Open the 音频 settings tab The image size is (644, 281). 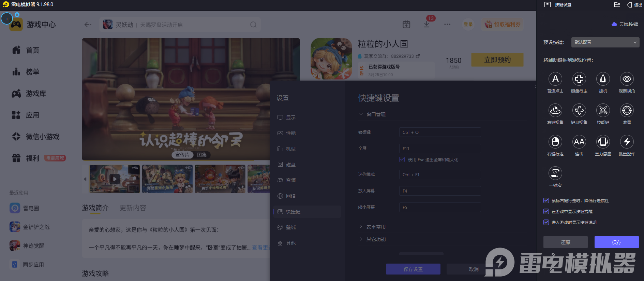pyautogui.click(x=307, y=180)
